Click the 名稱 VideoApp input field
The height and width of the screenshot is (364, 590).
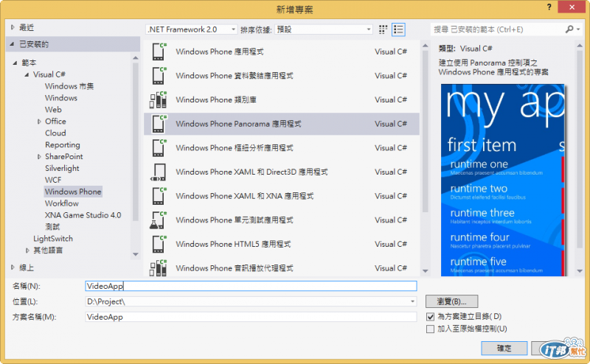coord(251,286)
